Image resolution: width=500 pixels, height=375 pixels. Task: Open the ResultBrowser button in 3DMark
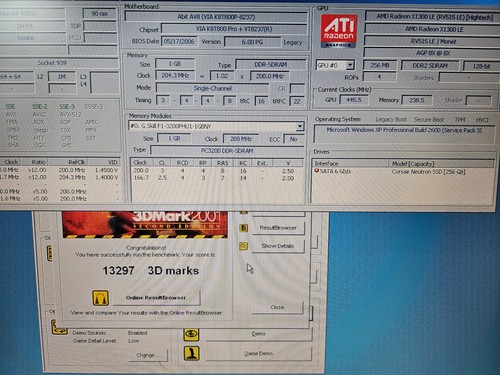coord(278,228)
